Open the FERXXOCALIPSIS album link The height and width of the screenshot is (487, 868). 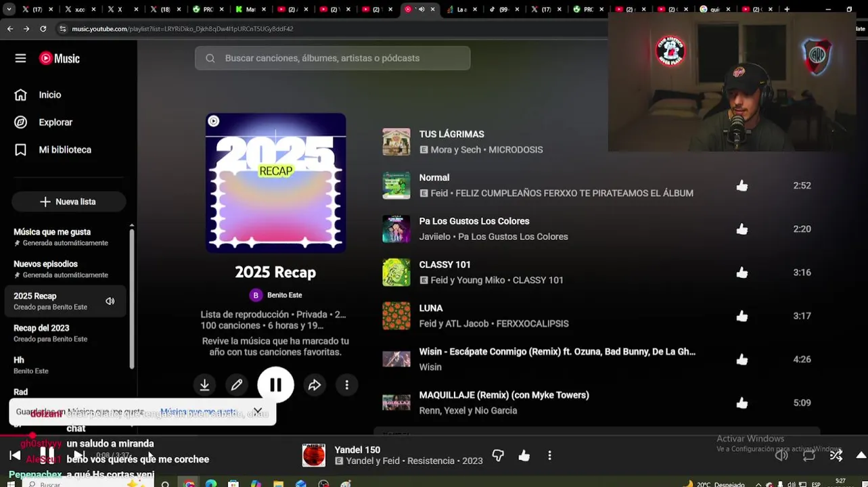[532, 324]
